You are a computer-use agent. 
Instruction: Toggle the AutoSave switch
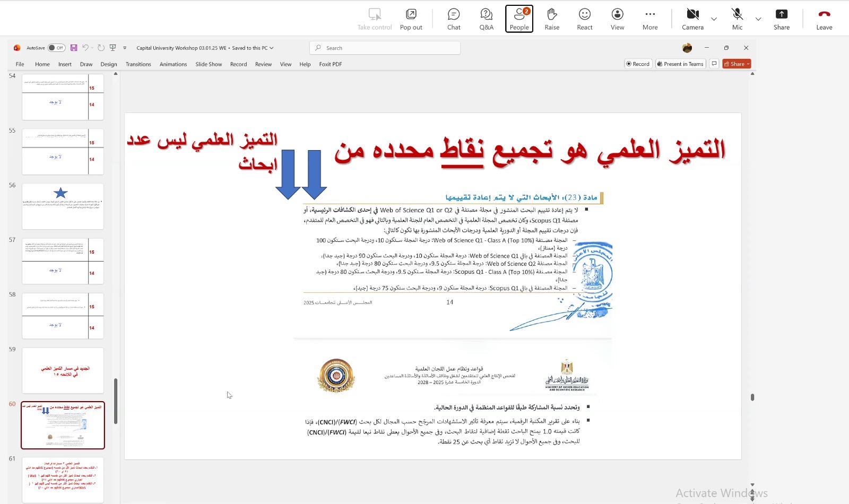(56, 48)
